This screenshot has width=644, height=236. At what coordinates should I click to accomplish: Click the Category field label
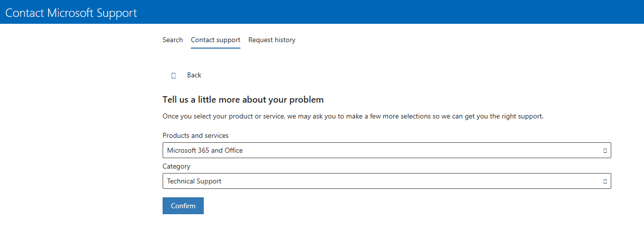(x=176, y=166)
